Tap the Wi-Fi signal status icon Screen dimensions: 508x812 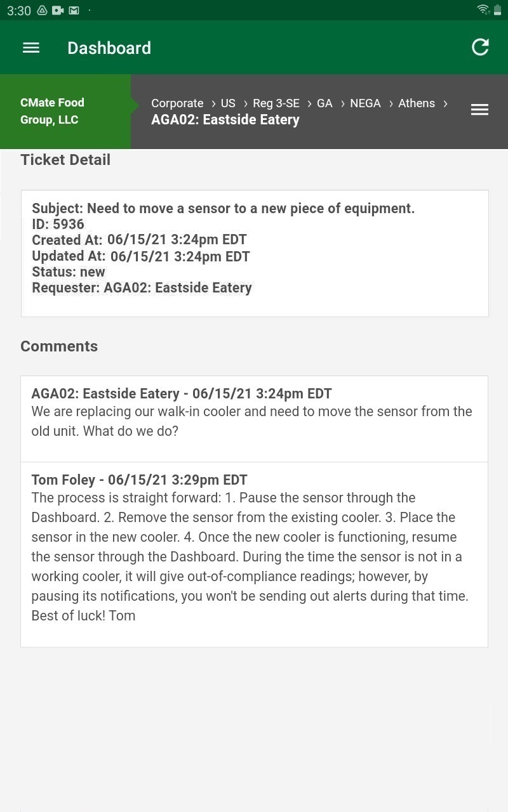pos(483,10)
